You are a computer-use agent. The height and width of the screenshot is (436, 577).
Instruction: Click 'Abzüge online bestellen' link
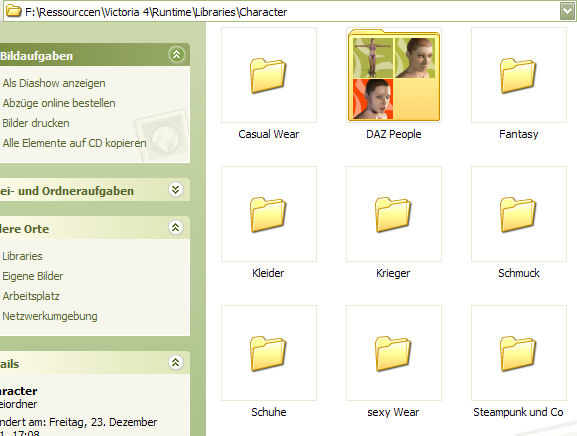point(59,103)
